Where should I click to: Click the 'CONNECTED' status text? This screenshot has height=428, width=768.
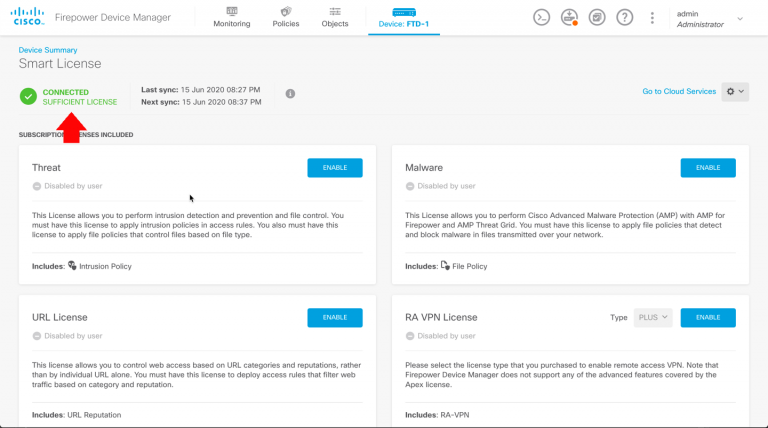pyautogui.click(x=66, y=92)
